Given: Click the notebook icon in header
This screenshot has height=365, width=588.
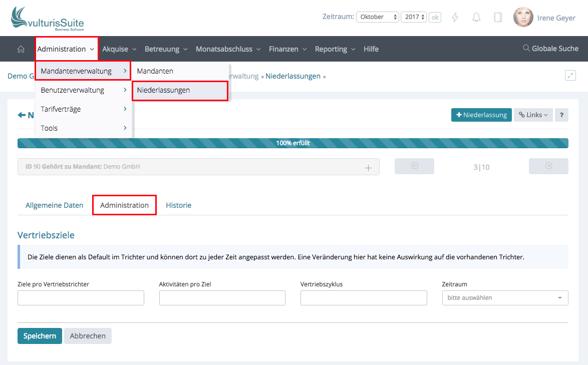Looking at the screenshot, I should point(497,18).
